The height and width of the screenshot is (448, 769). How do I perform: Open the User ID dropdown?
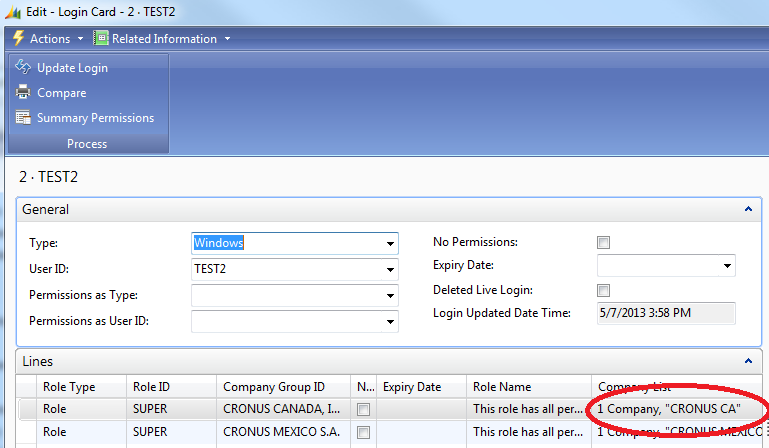click(389, 269)
